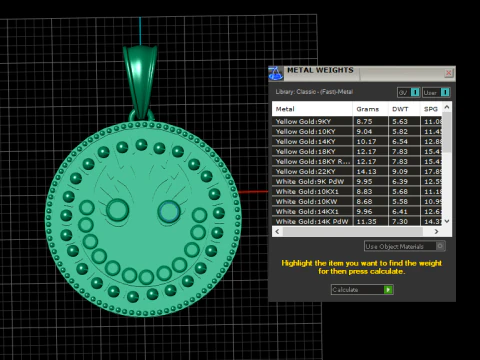This screenshot has height=360, width=480.
Task: Enable Use Object Materials toggle
Action: tap(405, 246)
